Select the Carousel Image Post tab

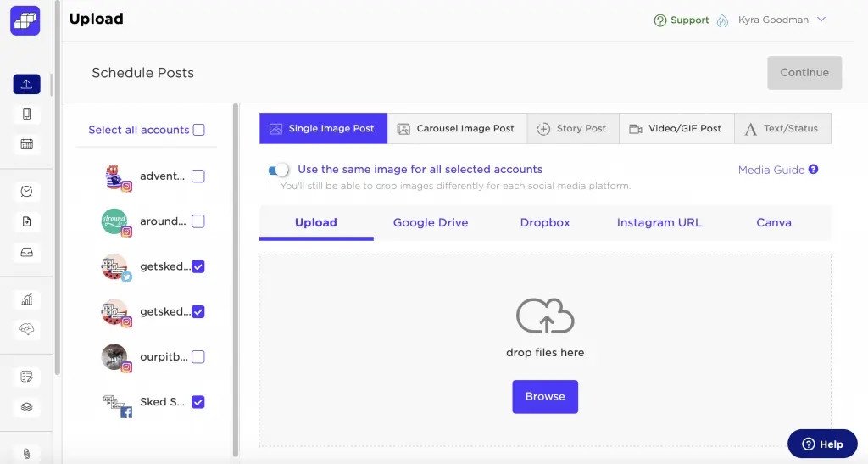(457, 129)
